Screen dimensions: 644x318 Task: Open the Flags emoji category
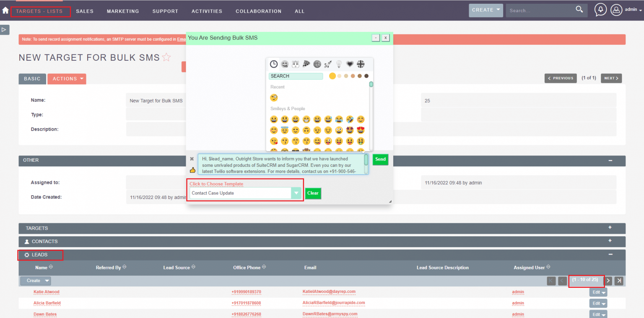tap(361, 64)
